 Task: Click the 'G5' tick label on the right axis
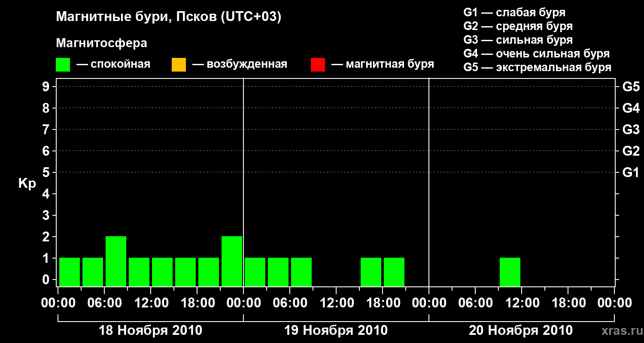point(631,87)
